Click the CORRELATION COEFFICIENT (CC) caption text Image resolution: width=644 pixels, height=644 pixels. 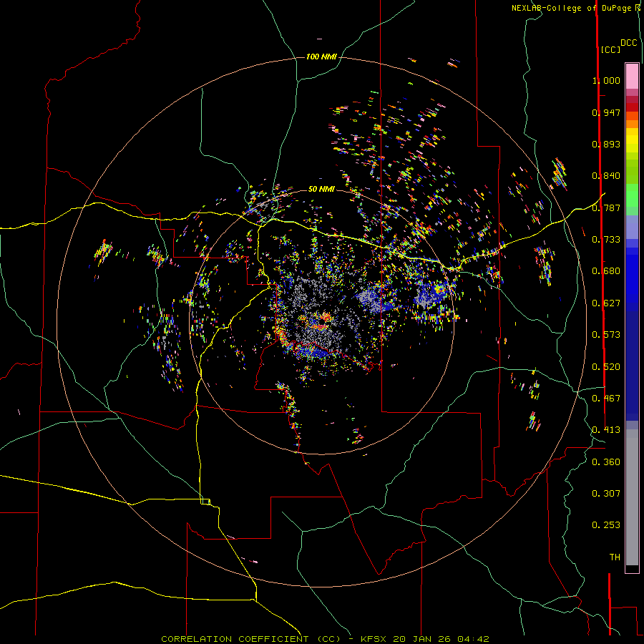click(250, 639)
